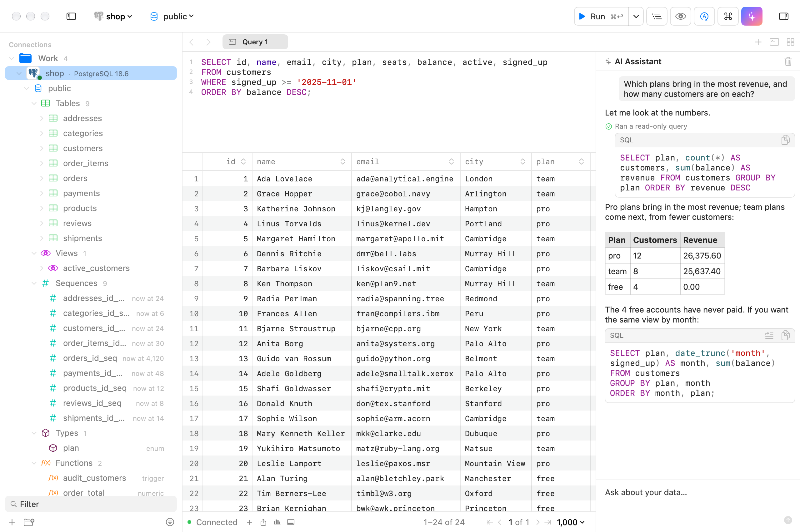Go to previous results page

(x=500, y=522)
